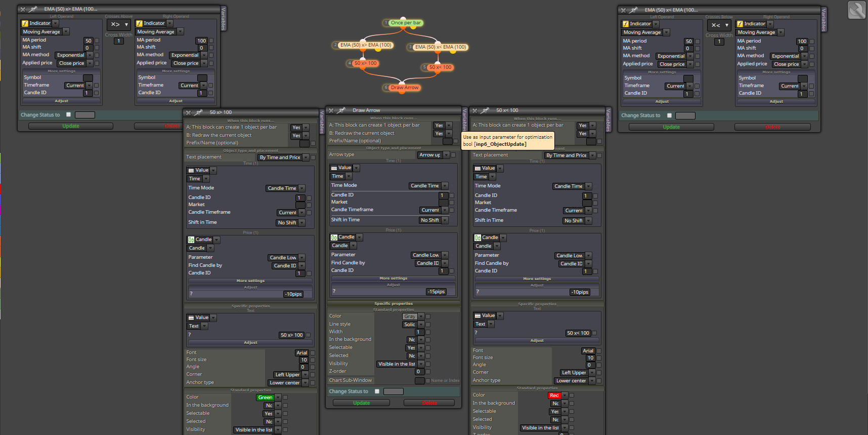Click the '-15pips' adjust field in Draw Arrow panel
The image size is (868, 435).
pyautogui.click(x=436, y=292)
